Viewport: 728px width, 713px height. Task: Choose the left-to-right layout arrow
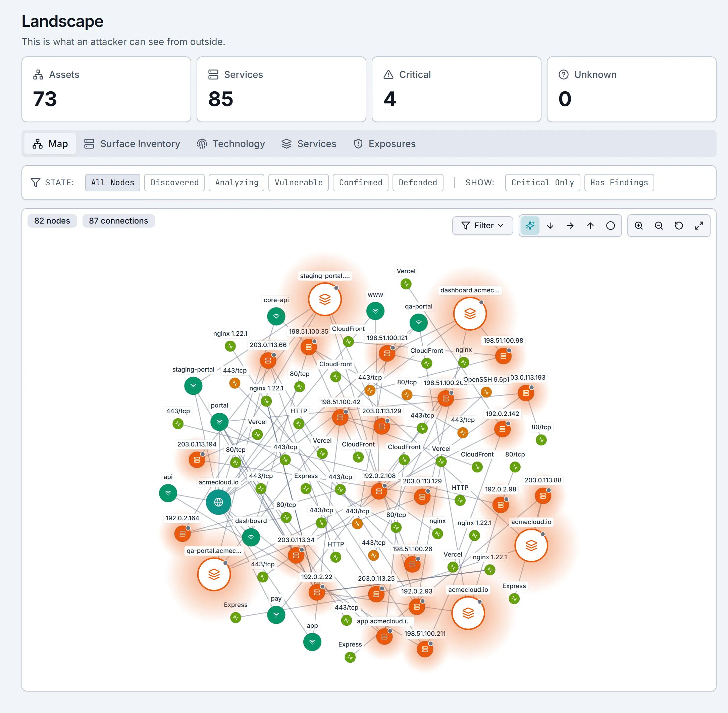coord(570,226)
